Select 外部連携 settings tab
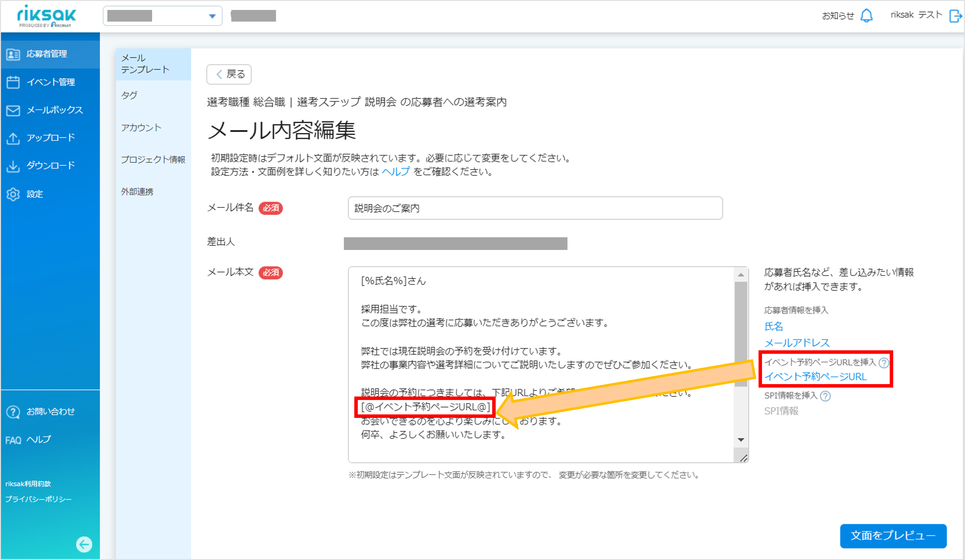 pos(153,192)
